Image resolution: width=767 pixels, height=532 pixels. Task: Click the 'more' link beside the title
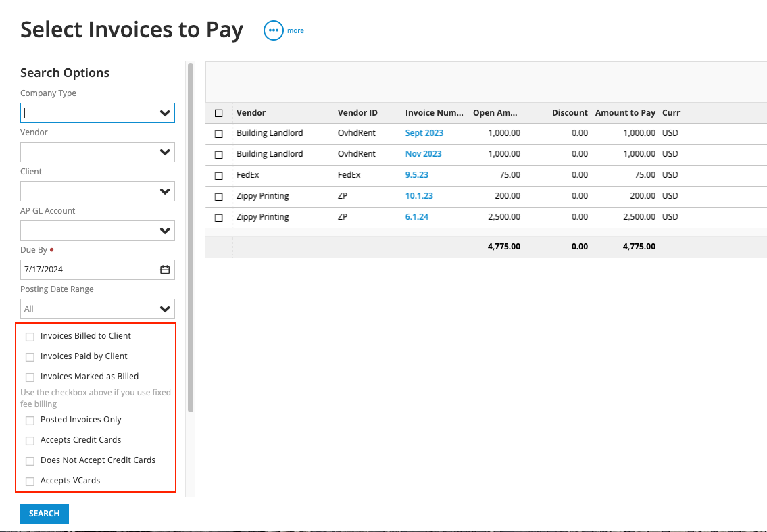tap(295, 30)
